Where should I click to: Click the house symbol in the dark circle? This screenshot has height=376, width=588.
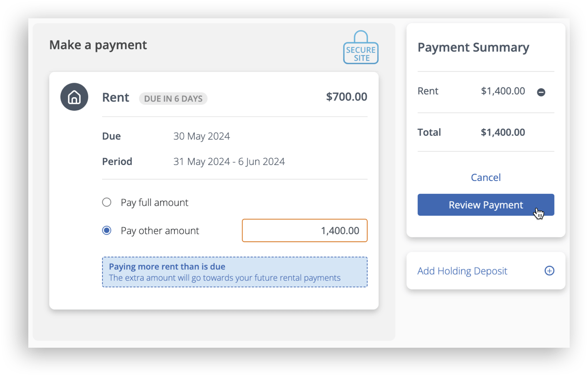tap(74, 96)
